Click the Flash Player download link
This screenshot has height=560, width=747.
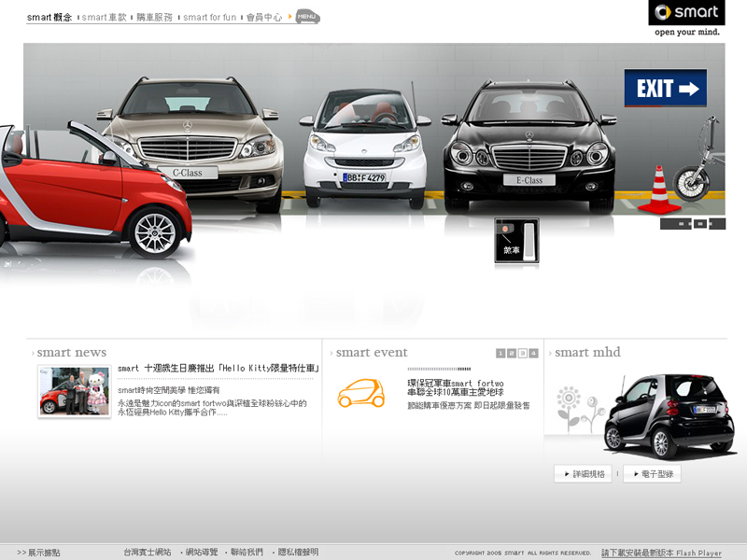661,553
